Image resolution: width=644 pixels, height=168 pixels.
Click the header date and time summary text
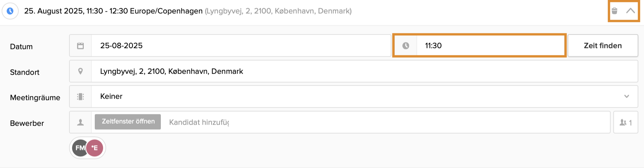click(x=113, y=11)
